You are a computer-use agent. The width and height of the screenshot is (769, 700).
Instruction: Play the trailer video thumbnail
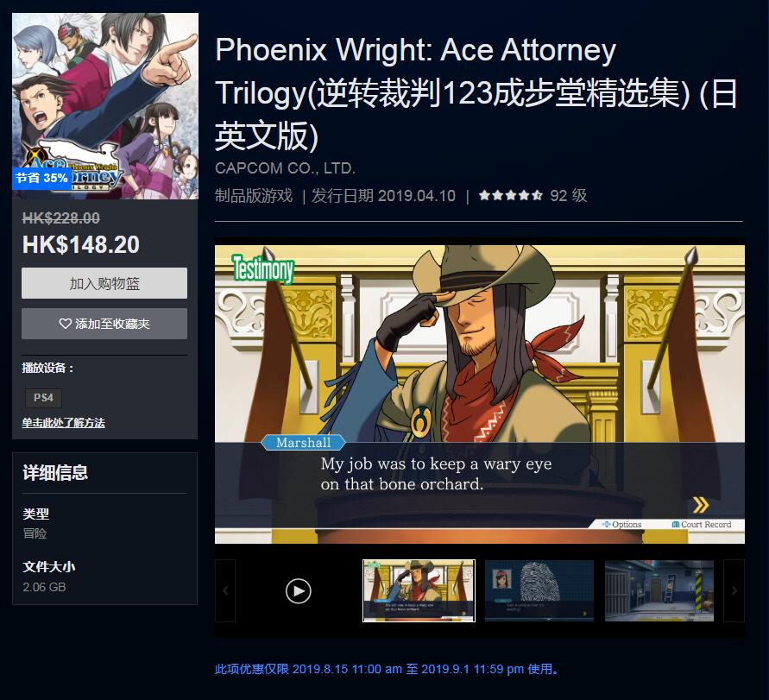298,590
